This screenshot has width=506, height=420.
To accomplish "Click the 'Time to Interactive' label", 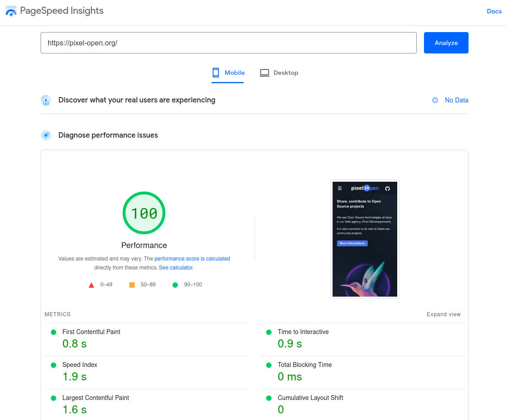I will [x=303, y=332].
